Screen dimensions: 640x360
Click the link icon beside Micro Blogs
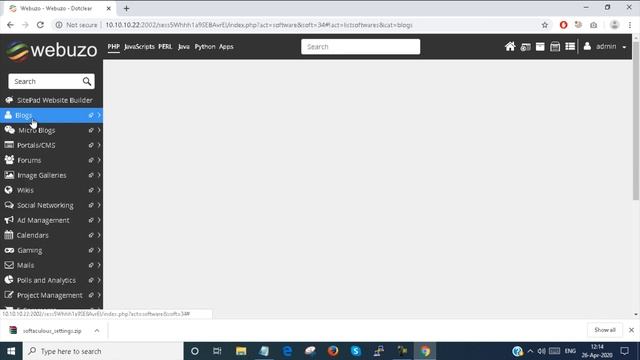91,130
